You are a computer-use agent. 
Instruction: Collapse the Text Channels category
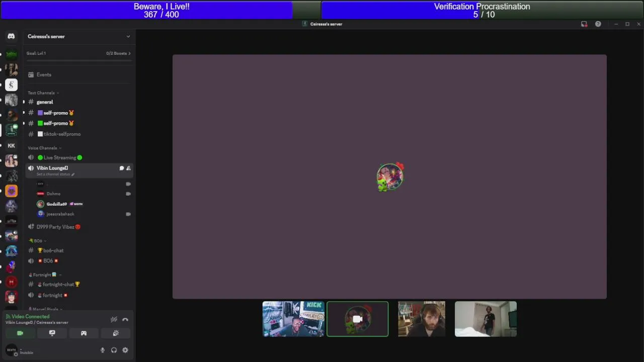(x=43, y=93)
